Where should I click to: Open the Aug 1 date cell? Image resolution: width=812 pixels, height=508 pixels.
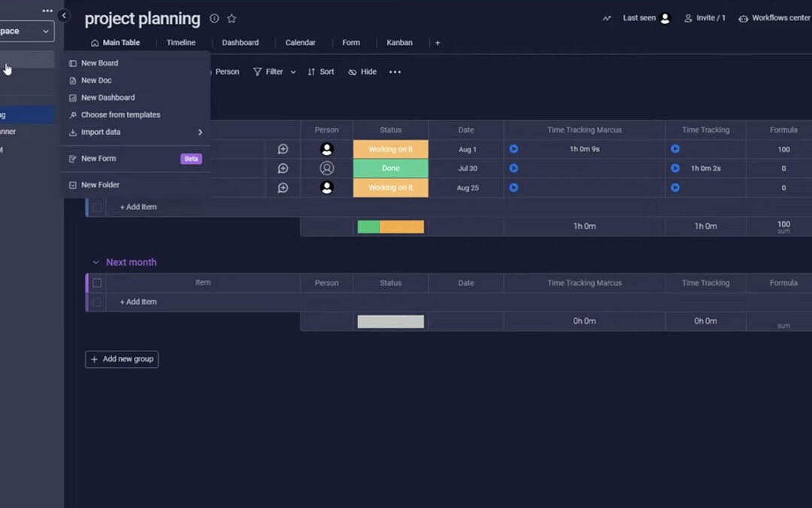point(467,150)
